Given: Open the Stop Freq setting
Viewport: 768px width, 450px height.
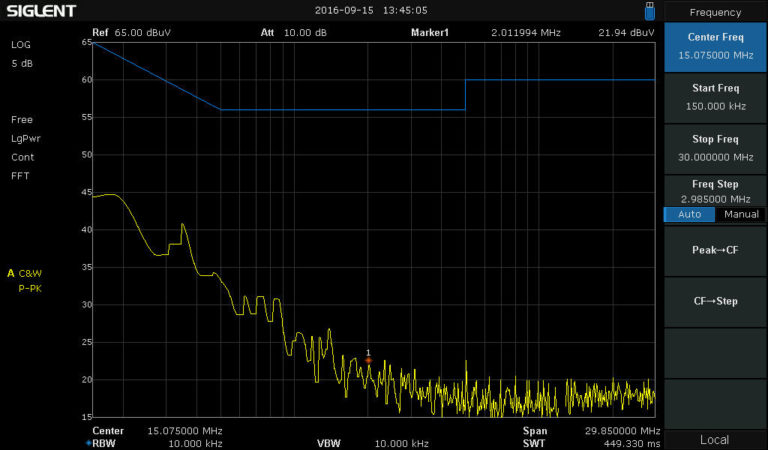Looking at the screenshot, I should point(715,147).
